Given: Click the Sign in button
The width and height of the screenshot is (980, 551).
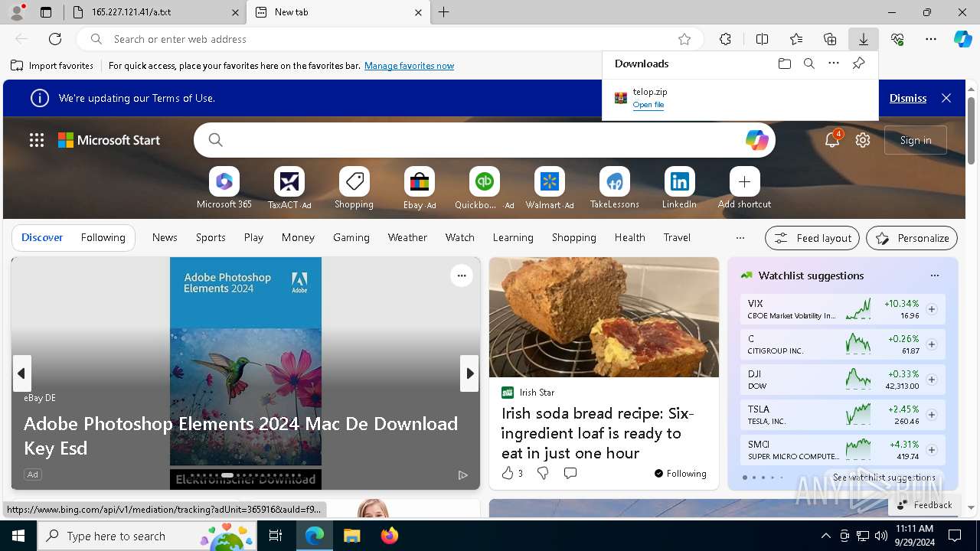Looking at the screenshot, I should coord(916,140).
